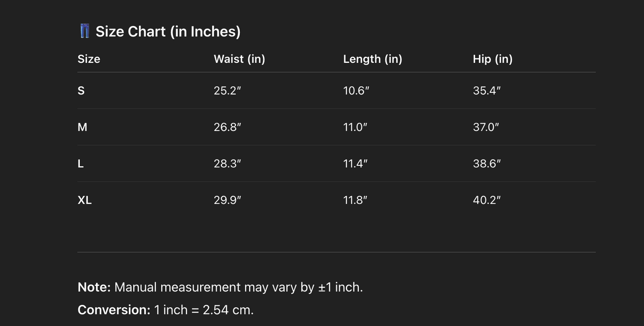644x326 pixels.
Task: Click the 37.0″ hip measurement
Action: tap(486, 127)
